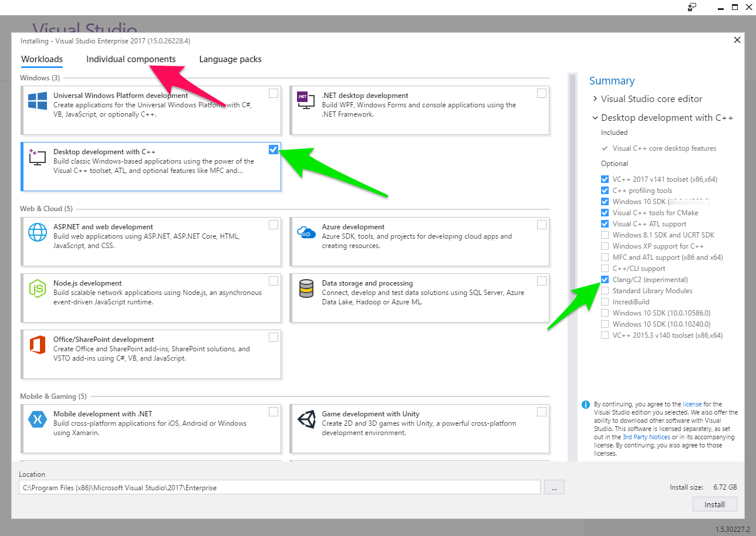Enable C++/CLI support option
Screen dimensions: 756x536
coord(605,269)
